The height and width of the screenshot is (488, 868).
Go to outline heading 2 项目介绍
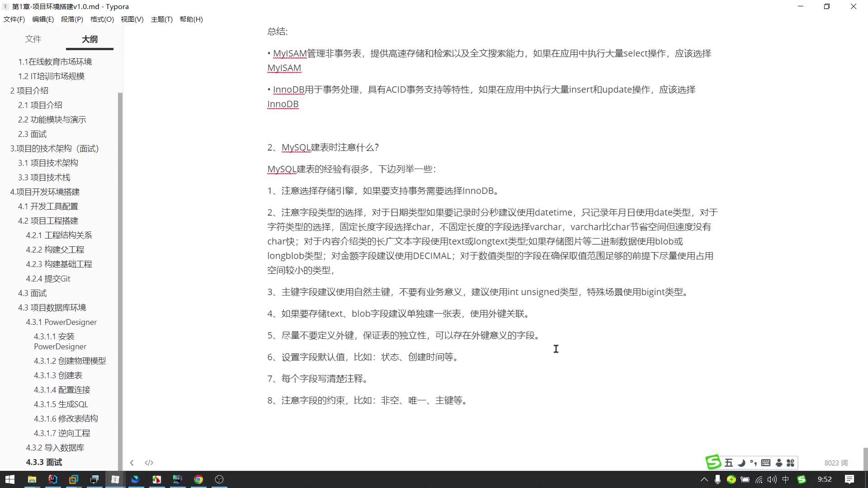tap(29, 90)
